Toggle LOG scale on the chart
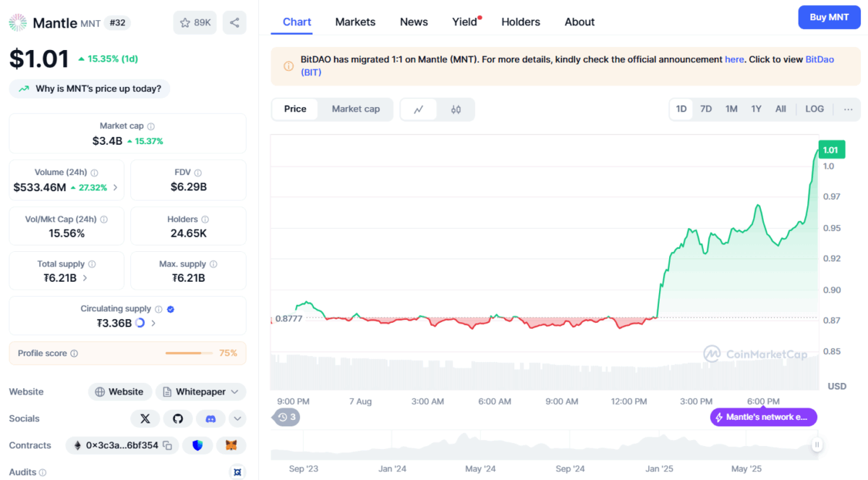 (x=814, y=109)
